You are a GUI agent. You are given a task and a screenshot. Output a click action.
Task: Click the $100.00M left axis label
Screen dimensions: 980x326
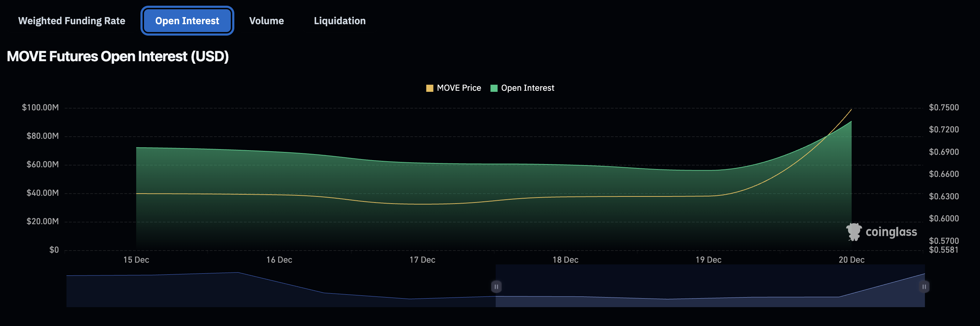pos(40,107)
